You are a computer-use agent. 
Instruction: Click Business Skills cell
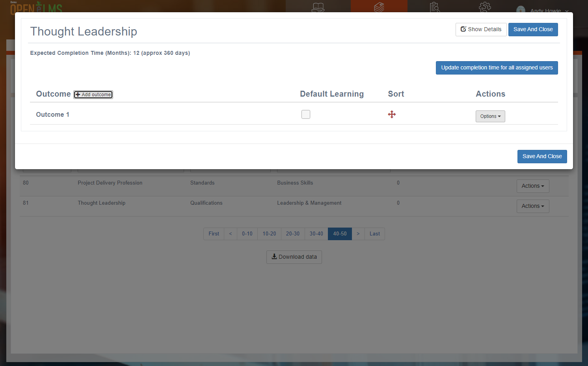pyautogui.click(x=295, y=183)
